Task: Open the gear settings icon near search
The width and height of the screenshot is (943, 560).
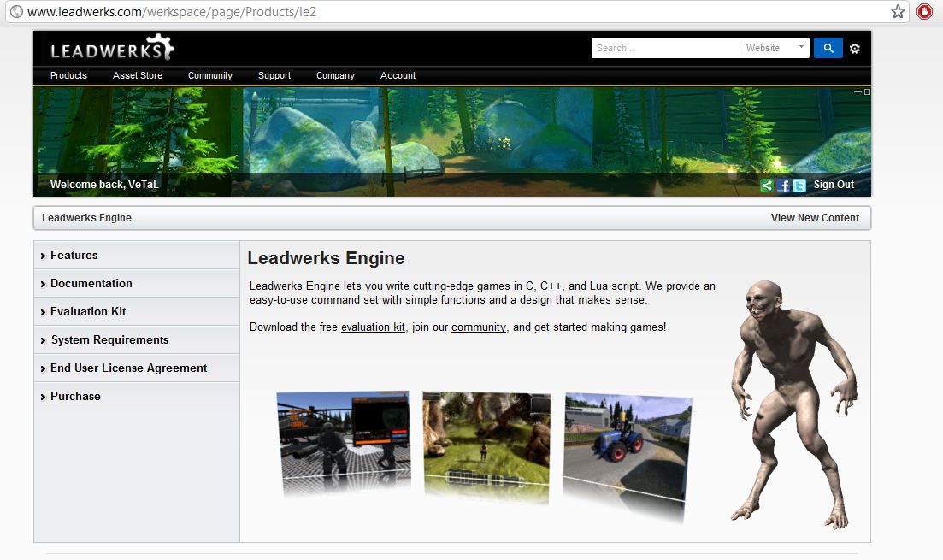Action: pyautogui.click(x=855, y=49)
